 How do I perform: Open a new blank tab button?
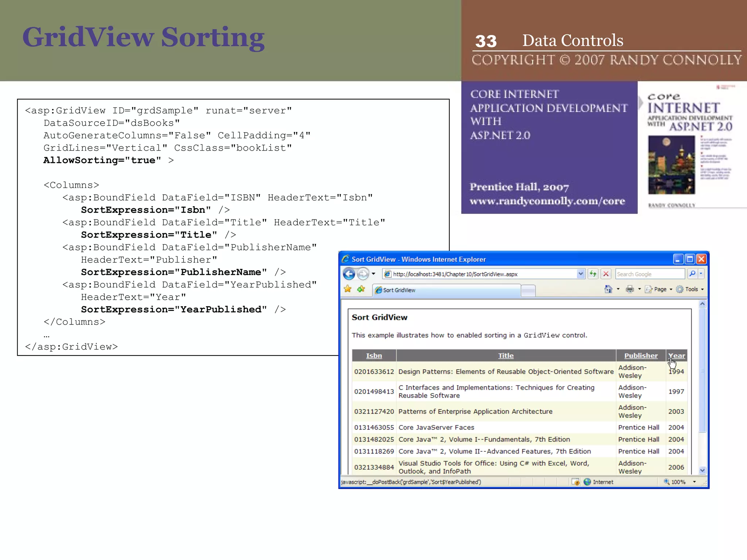click(528, 291)
